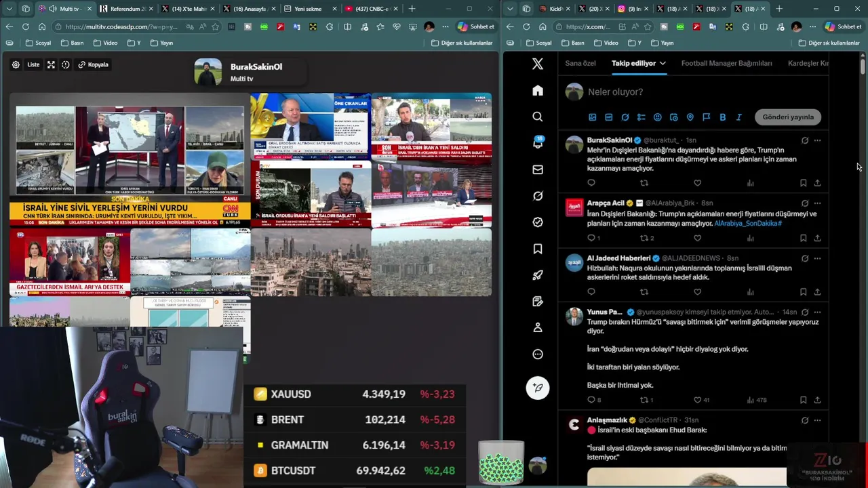Expand Takip ediliyor dropdown chevron
Image resolution: width=868 pixels, height=488 pixels.
point(663,63)
